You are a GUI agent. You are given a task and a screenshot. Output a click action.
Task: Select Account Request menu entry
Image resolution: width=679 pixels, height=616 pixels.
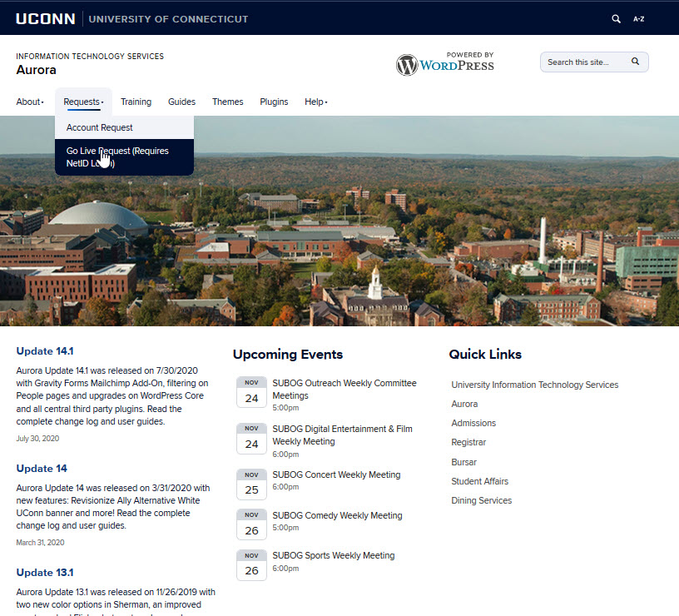[x=100, y=127]
